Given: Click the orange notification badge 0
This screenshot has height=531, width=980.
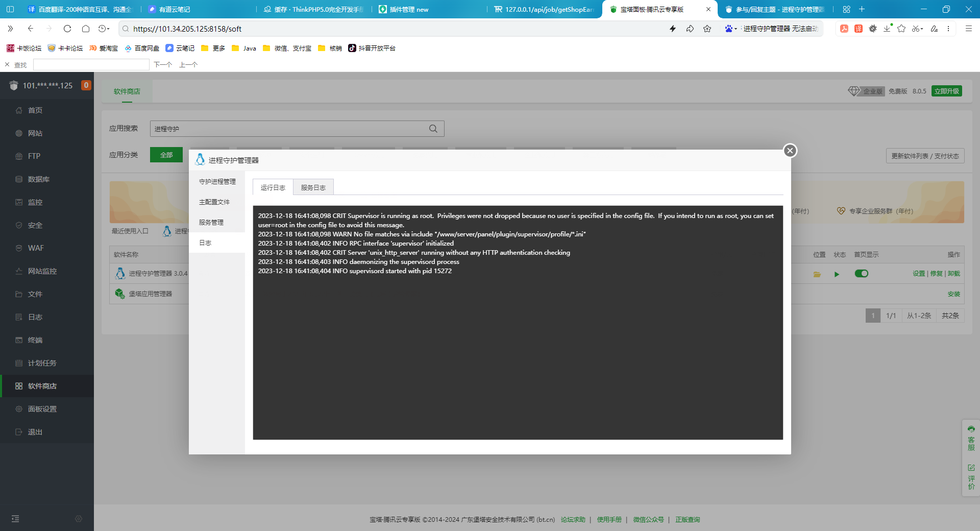Looking at the screenshot, I should click(86, 85).
